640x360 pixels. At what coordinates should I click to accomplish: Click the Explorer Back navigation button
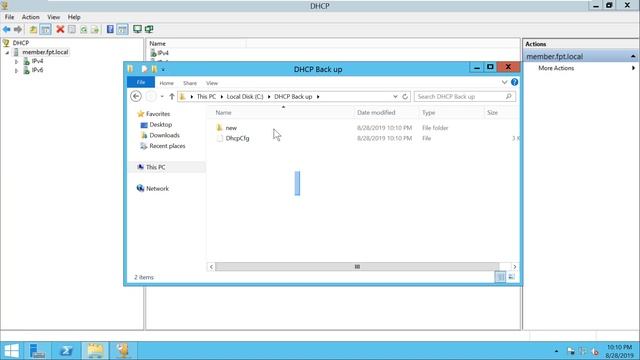click(x=136, y=96)
